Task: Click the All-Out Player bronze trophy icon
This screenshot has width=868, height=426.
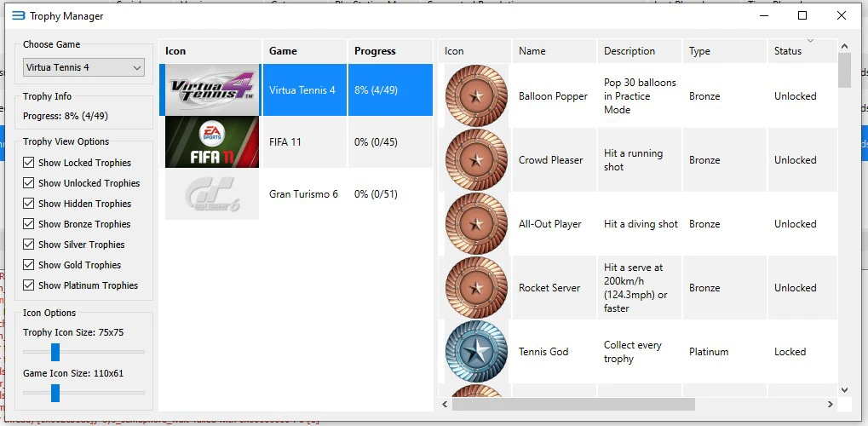Action: 476,224
